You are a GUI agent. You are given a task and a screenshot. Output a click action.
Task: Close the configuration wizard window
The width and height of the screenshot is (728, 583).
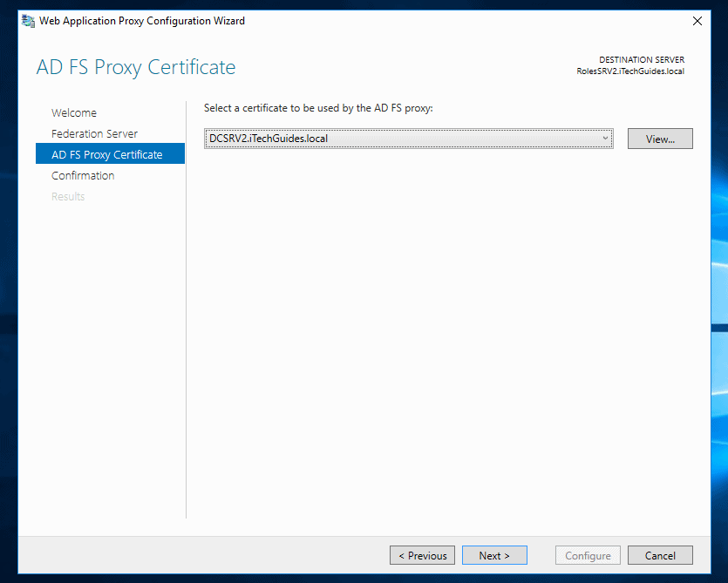pos(697,20)
